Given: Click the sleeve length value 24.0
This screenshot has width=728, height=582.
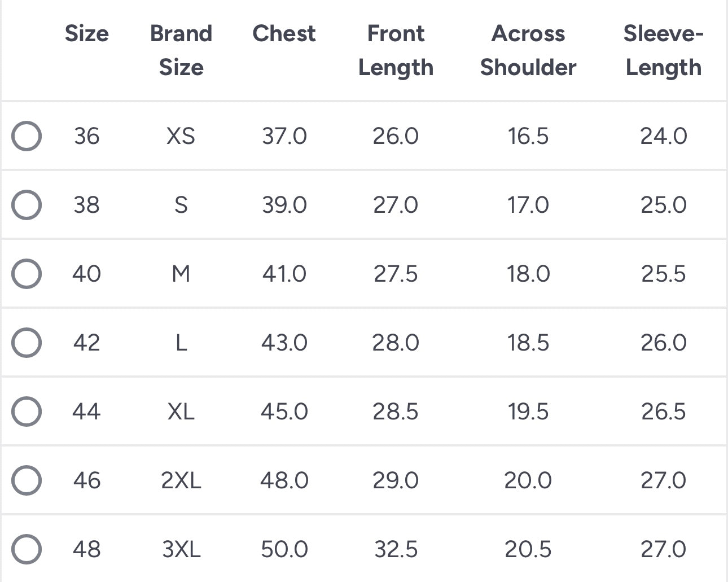Looking at the screenshot, I should coord(663,136).
